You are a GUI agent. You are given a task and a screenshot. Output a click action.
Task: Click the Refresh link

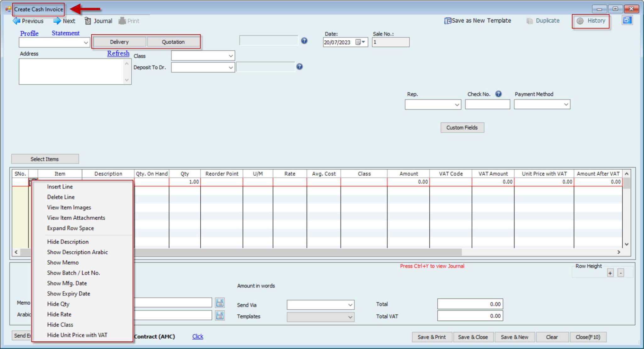(118, 53)
